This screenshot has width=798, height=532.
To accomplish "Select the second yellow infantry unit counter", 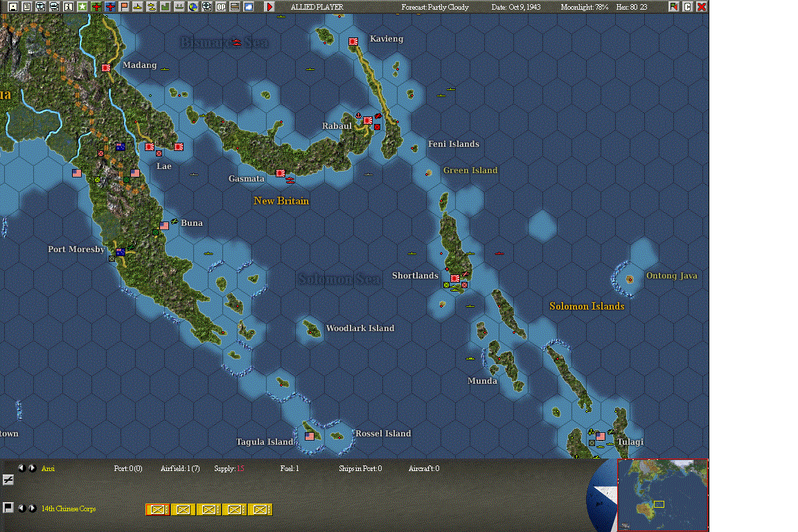I will (x=183, y=510).
